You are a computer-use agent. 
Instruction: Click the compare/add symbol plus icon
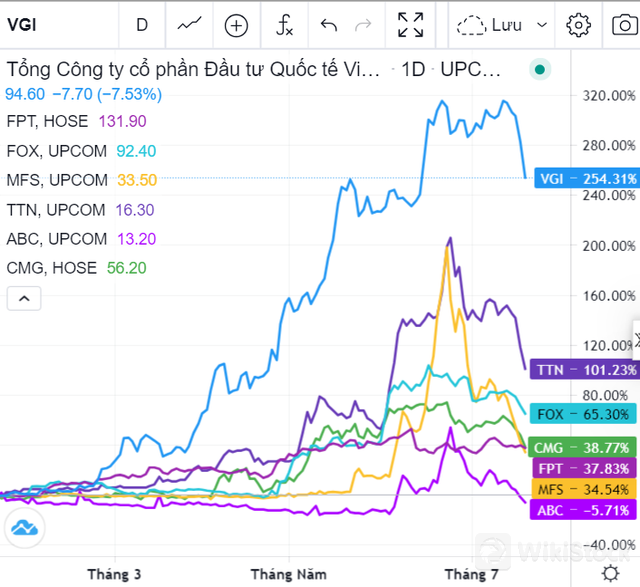click(236, 25)
